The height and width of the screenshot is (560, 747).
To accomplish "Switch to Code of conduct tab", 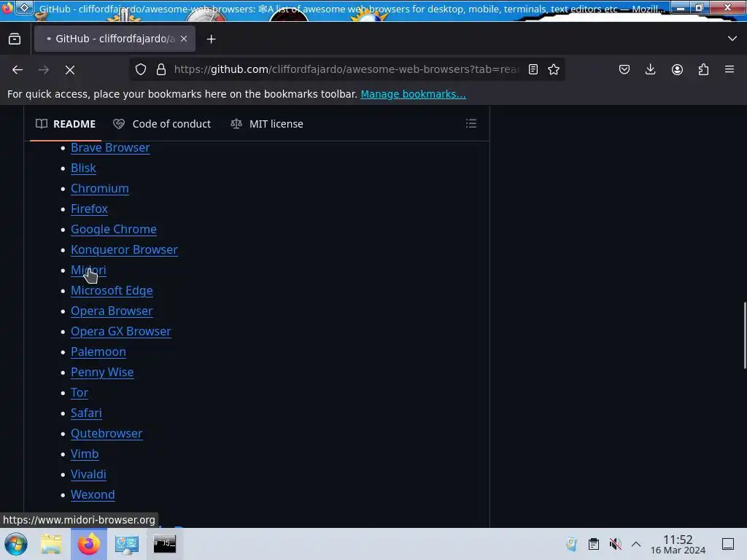I will tap(162, 124).
